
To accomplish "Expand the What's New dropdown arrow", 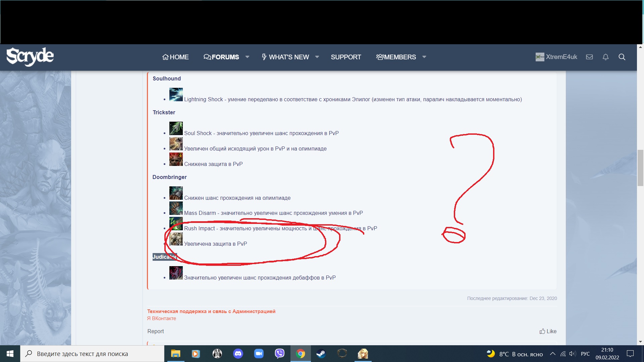I will [x=317, y=57].
